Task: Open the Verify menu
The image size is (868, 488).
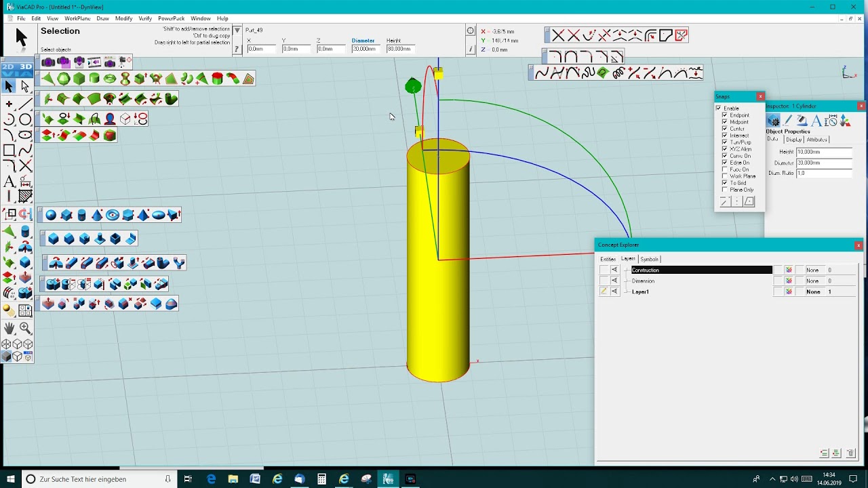Action: pos(145,18)
